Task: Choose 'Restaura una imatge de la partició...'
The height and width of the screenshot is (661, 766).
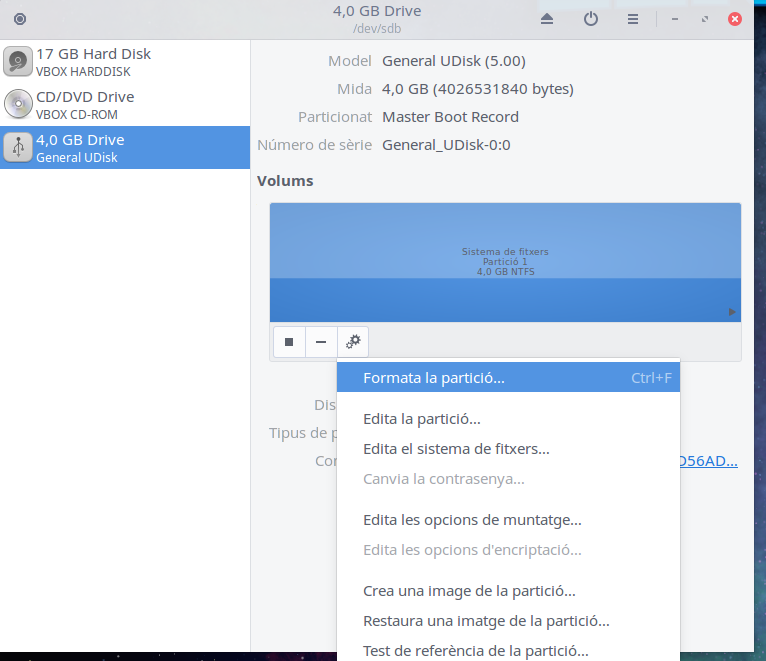Action: point(486,621)
